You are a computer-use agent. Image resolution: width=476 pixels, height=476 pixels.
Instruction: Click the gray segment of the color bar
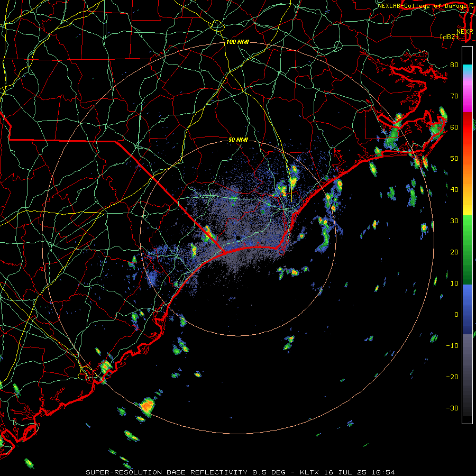pos(467,375)
